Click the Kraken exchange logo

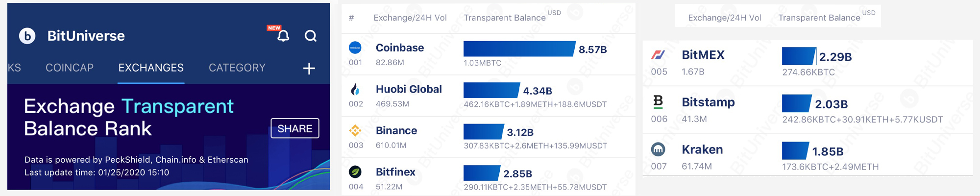click(658, 149)
